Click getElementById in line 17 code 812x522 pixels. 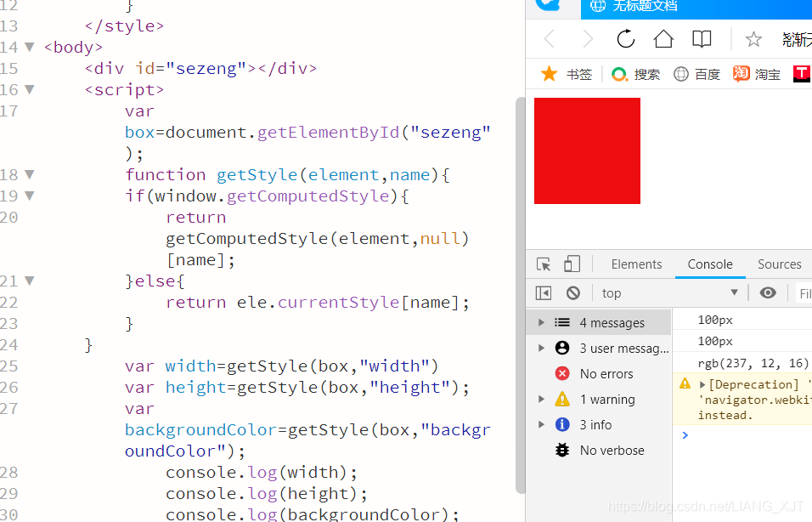329,132
